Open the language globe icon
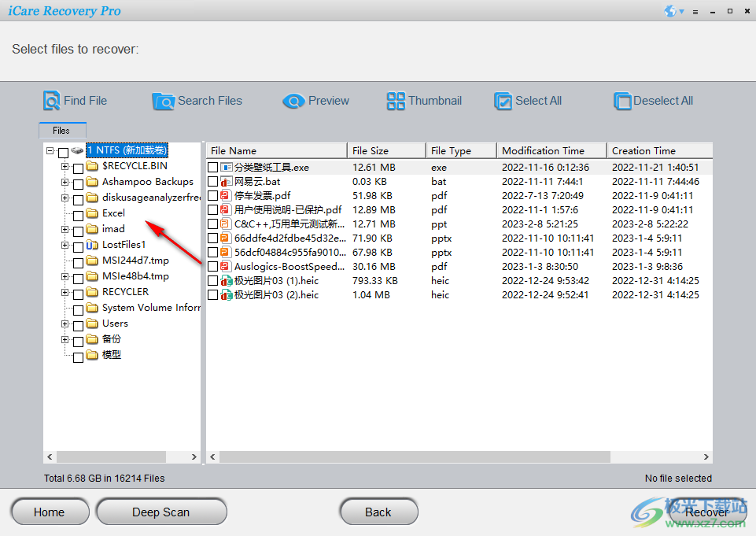Viewport: 756px width, 536px height. pos(669,10)
